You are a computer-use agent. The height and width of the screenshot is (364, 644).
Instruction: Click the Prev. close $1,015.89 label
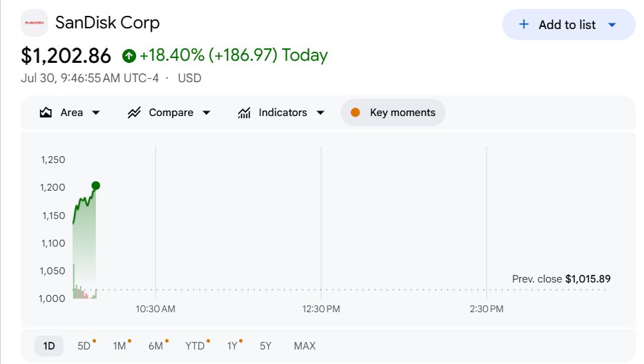[x=561, y=279]
